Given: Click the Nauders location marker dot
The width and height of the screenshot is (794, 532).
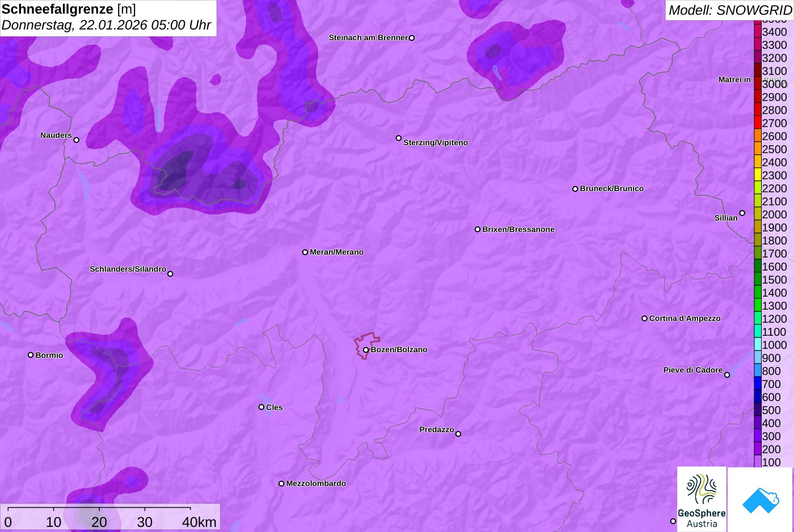Looking at the screenshot, I should 76,140.
